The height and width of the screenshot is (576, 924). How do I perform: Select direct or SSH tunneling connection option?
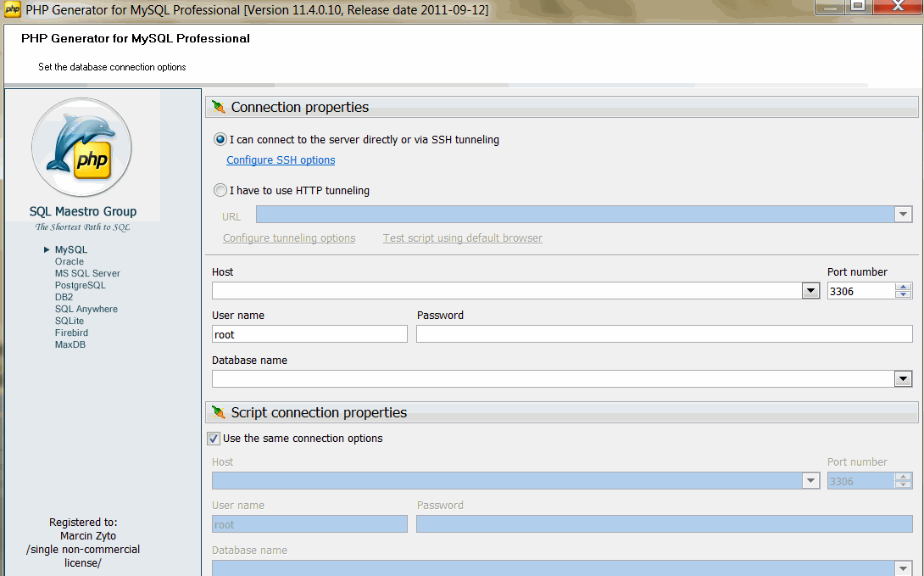220,140
